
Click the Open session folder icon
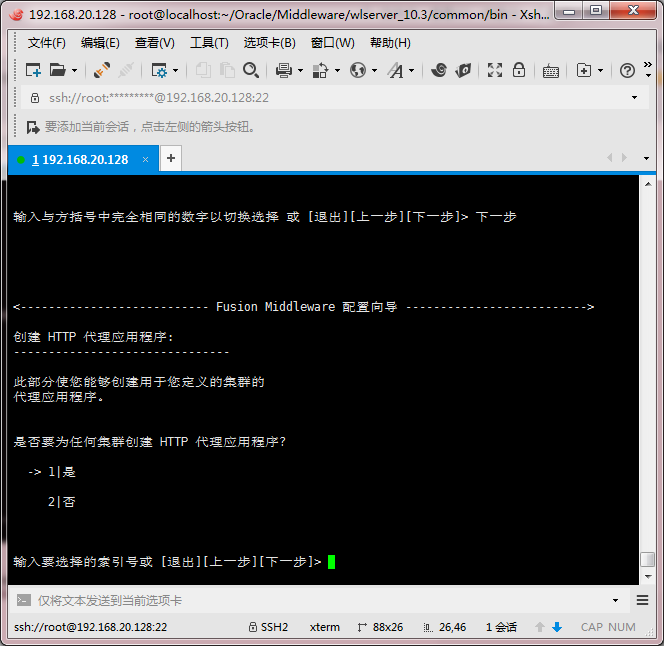point(58,70)
